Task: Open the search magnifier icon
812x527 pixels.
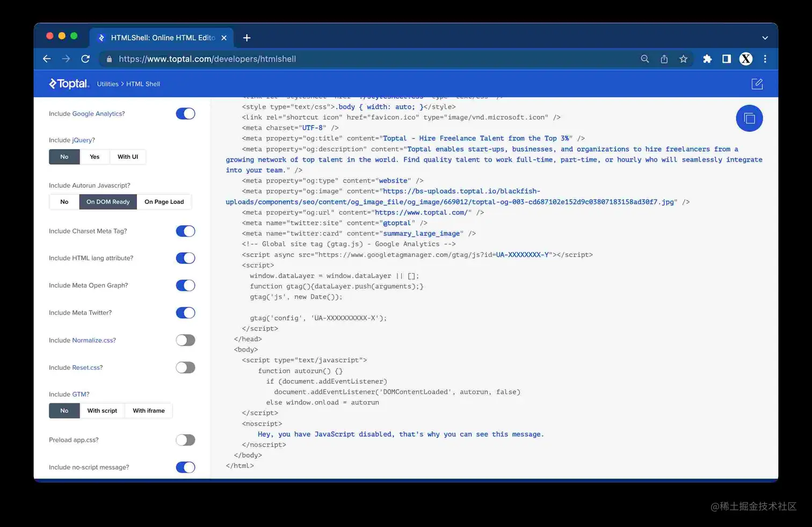Action: click(644, 59)
